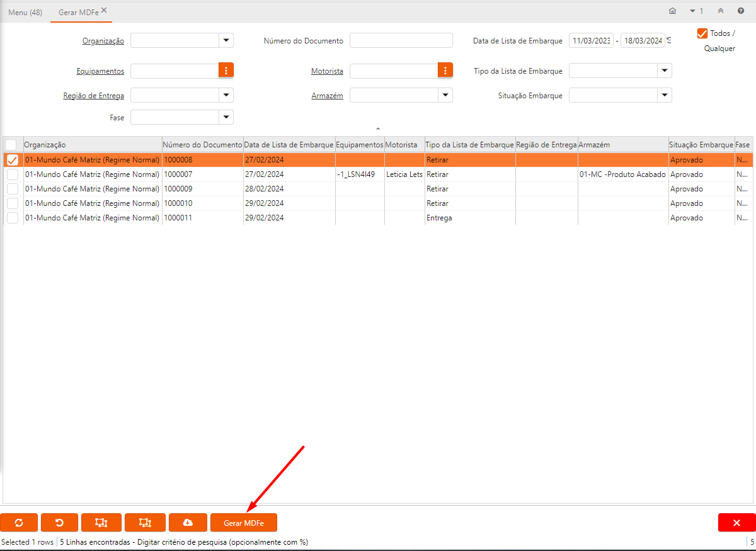Close the Gerar MDFe tab
Viewport: 756px width, 551px height.
(104, 10)
